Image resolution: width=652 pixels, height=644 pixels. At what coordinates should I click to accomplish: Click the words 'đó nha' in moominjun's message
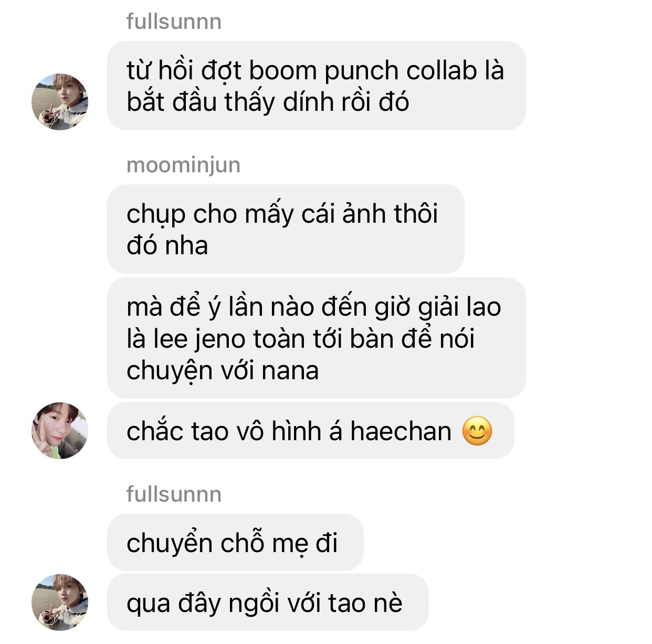(167, 245)
